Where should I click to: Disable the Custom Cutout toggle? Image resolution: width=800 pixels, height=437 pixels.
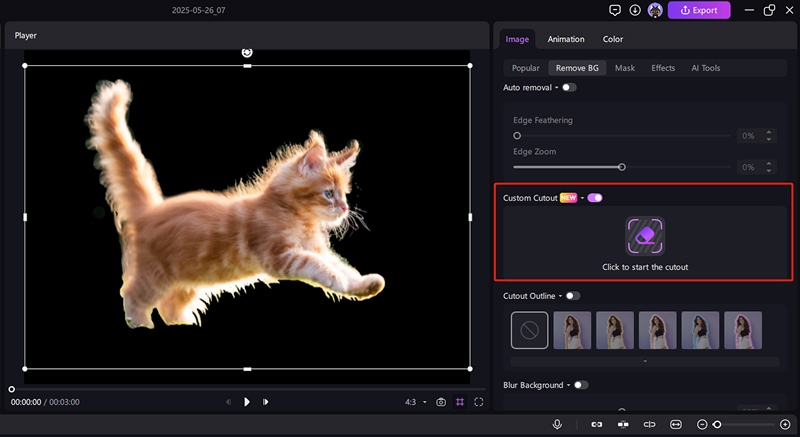[x=595, y=198]
